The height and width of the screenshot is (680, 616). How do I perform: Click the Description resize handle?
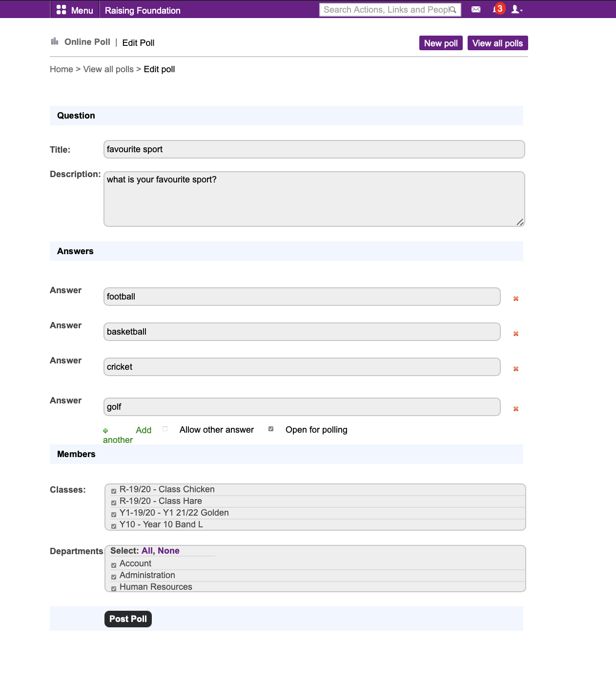coord(520,222)
